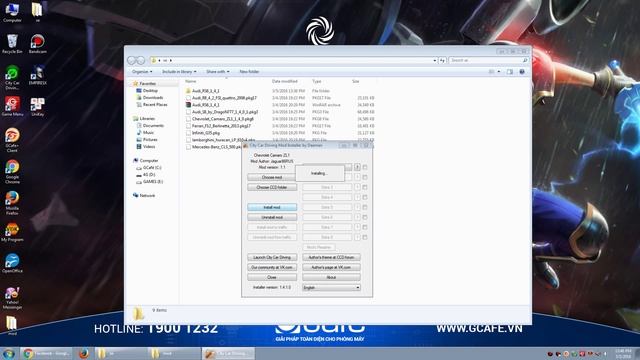Select the Mozilla Firefox desktop shortcut
Screen dimensions: 640x360
12,203
